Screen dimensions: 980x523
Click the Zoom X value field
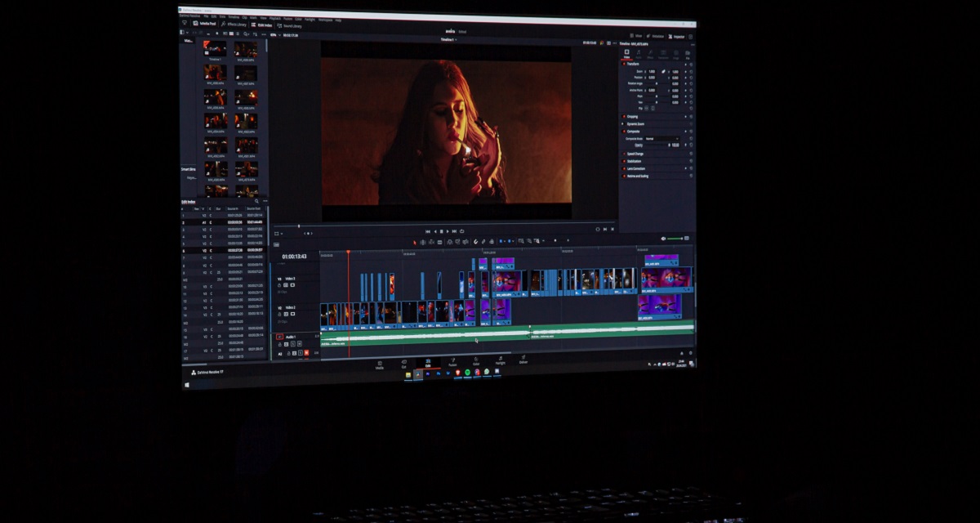point(652,71)
